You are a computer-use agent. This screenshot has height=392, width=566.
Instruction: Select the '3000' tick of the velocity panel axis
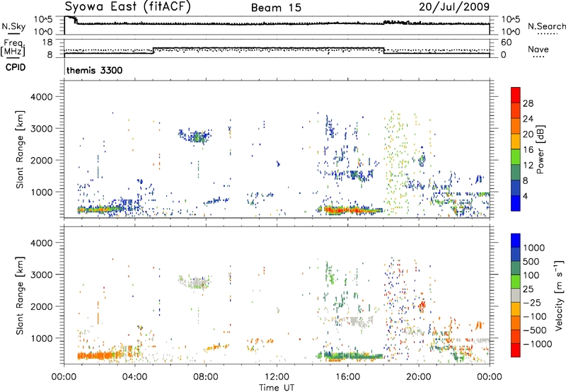pos(42,275)
